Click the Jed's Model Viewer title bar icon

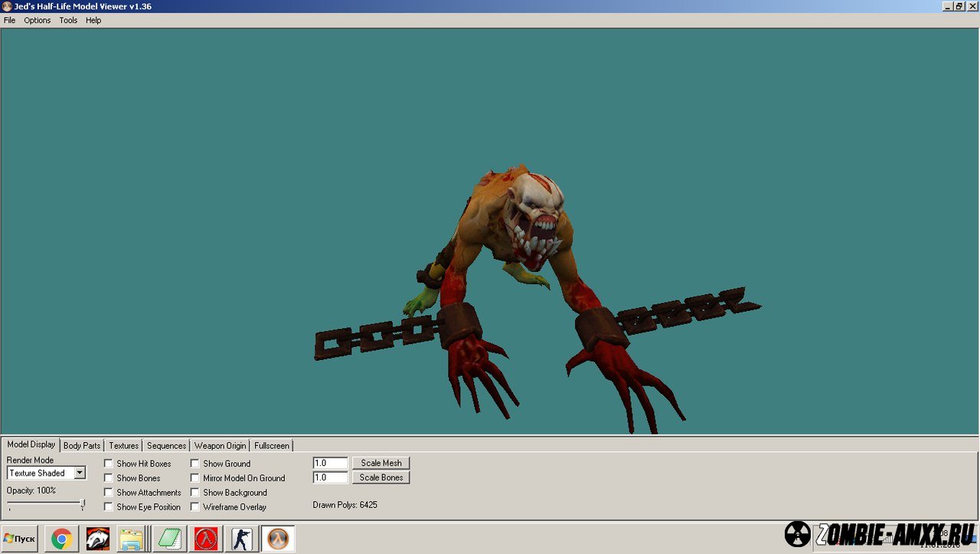click(7, 6)
